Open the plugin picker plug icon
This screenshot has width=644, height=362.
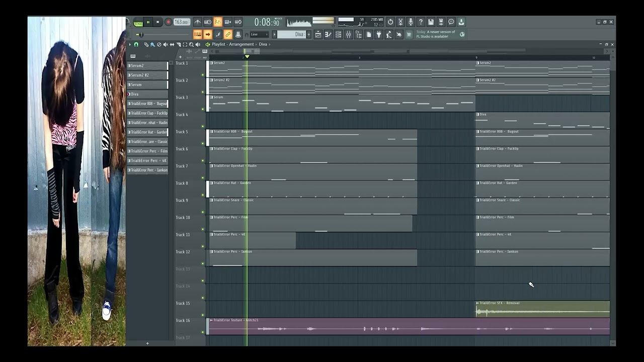pos(378,35)
